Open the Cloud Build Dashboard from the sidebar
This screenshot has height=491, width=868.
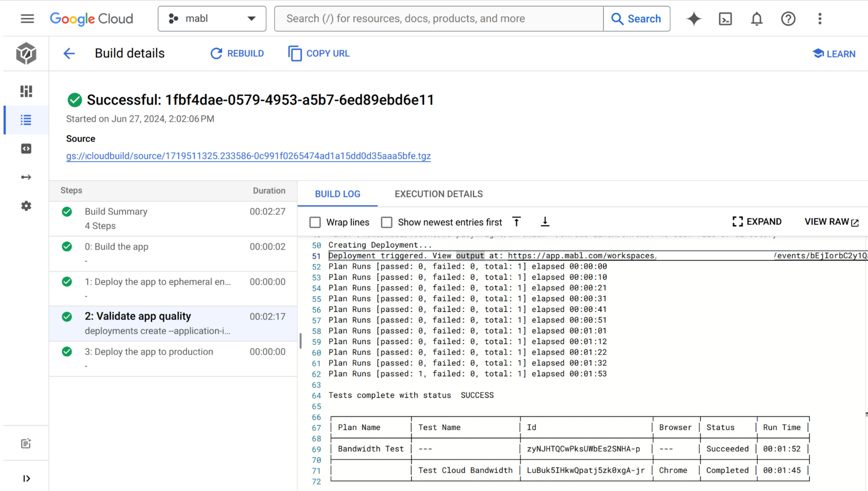pos(26,91)
